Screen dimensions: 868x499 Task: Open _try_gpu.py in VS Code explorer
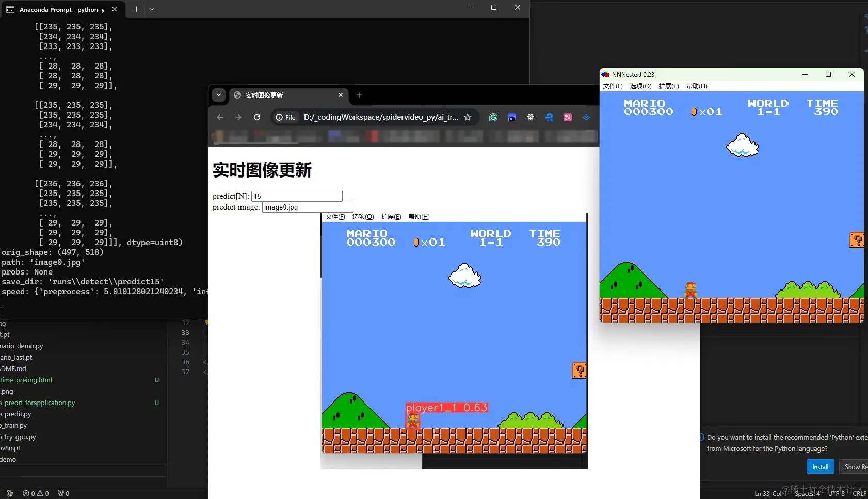(x=18, y=437)
